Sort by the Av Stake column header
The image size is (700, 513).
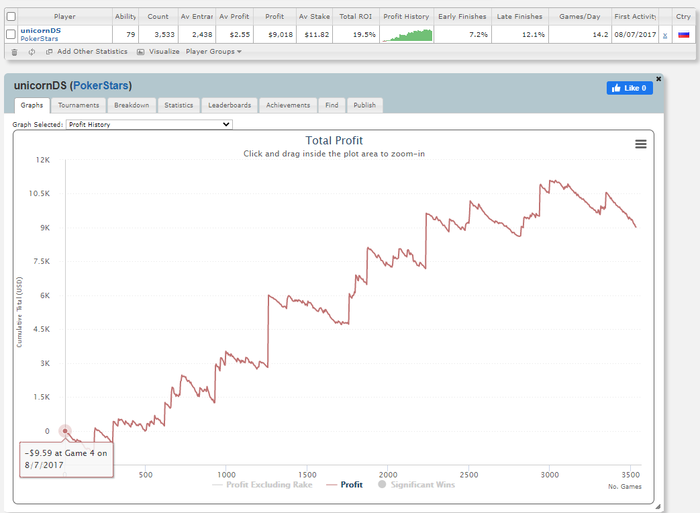tap(314, 17)
